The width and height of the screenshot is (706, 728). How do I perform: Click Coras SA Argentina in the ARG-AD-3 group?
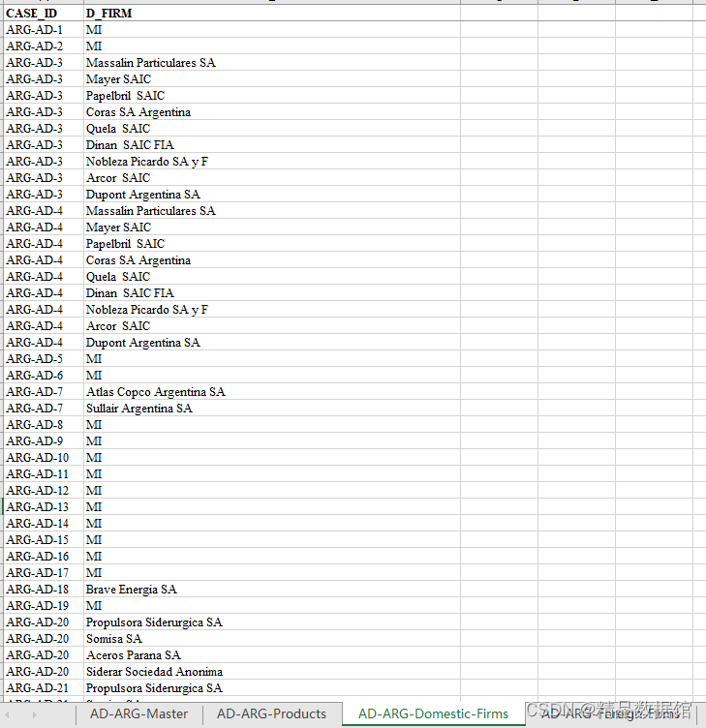[x=272, y=112]
